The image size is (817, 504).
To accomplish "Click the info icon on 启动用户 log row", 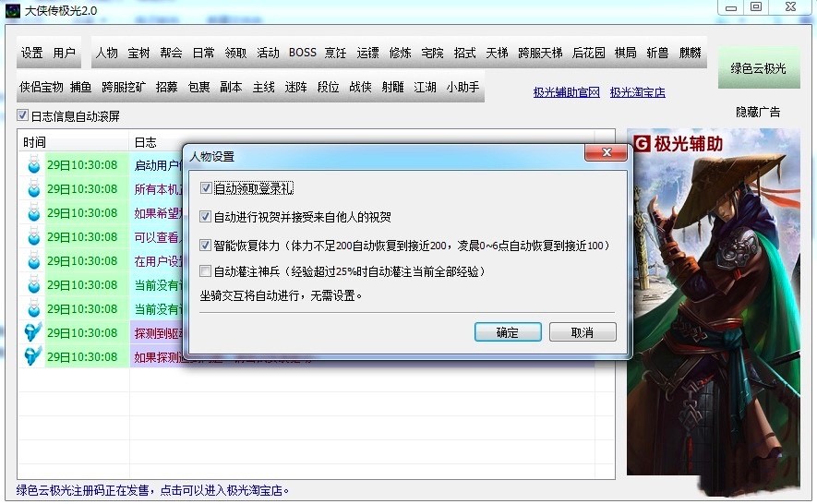I will [x=34, y=165].
